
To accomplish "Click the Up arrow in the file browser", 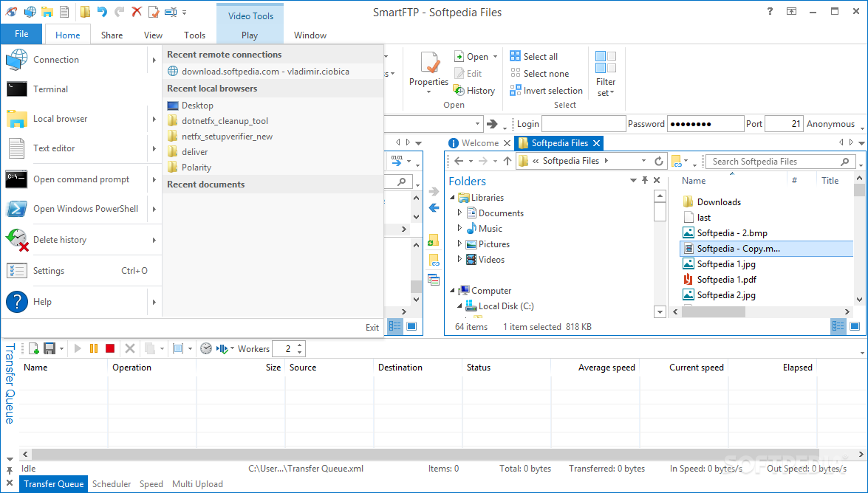I will (x=507, y=161).
